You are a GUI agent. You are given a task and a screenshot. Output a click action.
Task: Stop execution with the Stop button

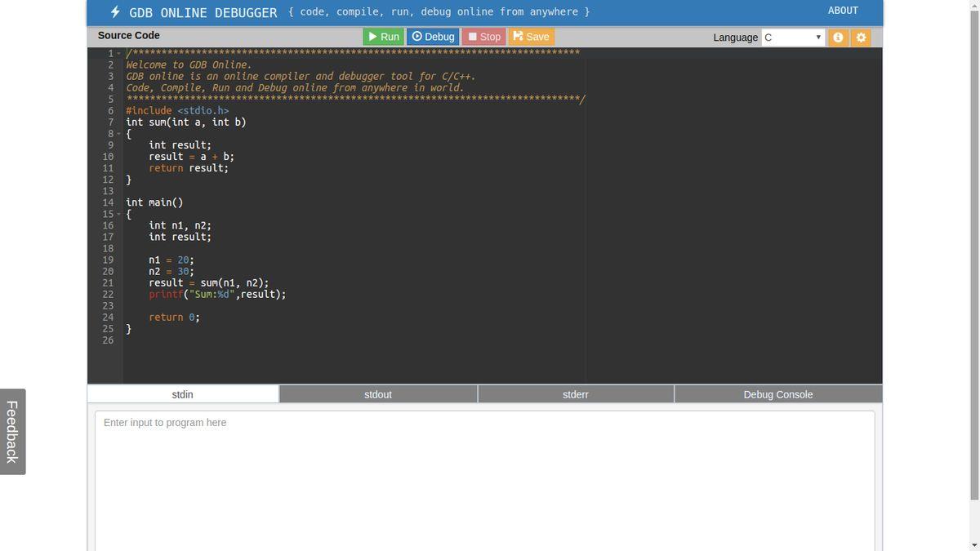tap(483, 37)
